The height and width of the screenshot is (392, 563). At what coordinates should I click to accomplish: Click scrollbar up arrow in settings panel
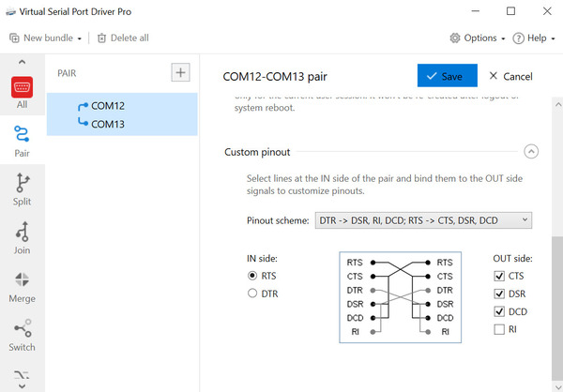(x=557, y=105)
